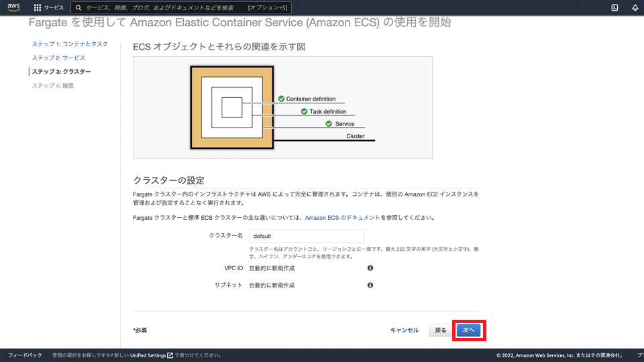Image resolution: width=644 pixels, height=362 pixels.
Task: Click the Container definition green check icon
Action: pos(281,99)
